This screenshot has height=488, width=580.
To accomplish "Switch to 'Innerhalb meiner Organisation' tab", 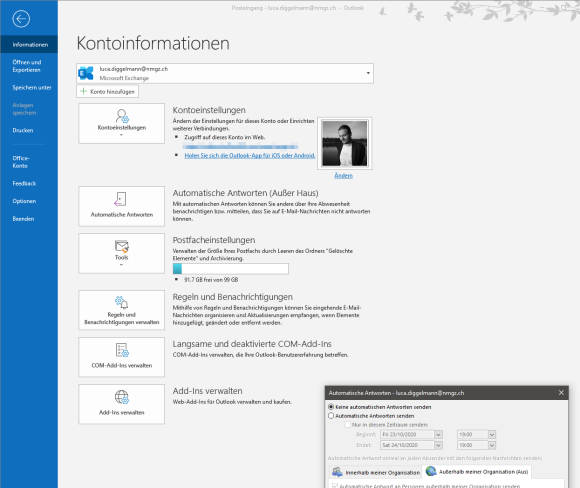I will pyautogui.click(x=376, y=472).
